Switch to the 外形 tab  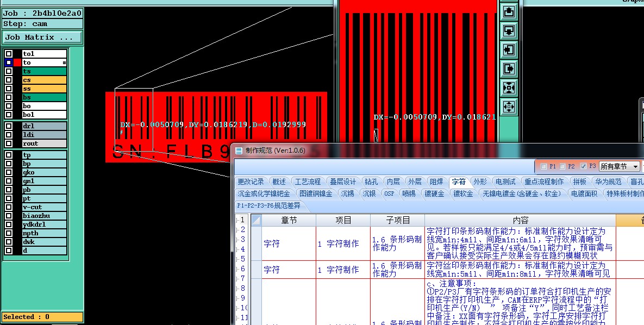(480, 182)
